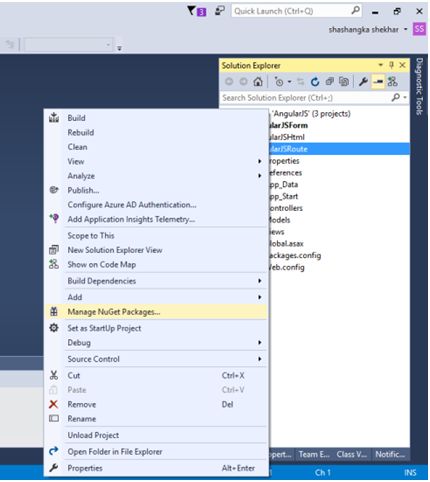Click the Quick Launch search box
This screenshot has height=482, width=430.
click(x=296, y=11)
